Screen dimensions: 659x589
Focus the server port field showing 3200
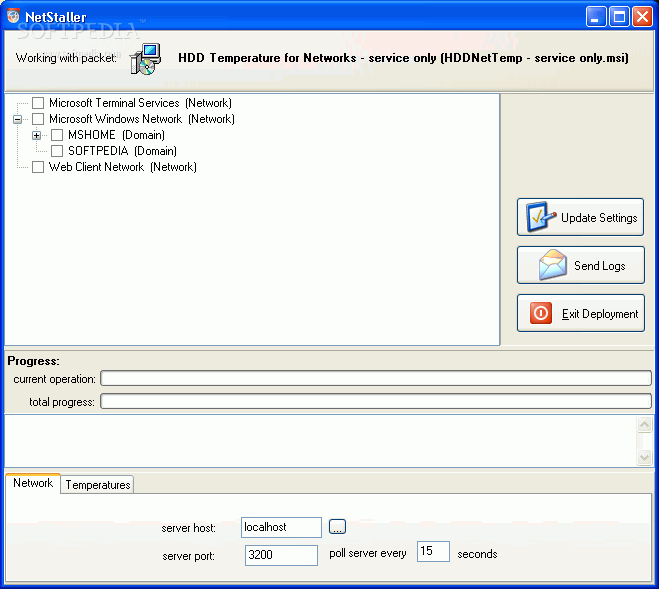(x=281, y=555)
